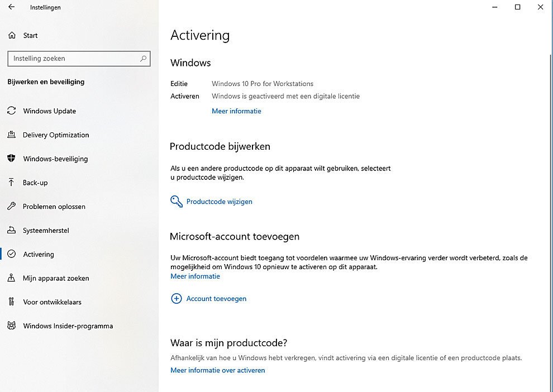Image resolution: width=553 pixels, height=392 pixels.
Task: Click the Activering page title
Action: tap(200, 35)
